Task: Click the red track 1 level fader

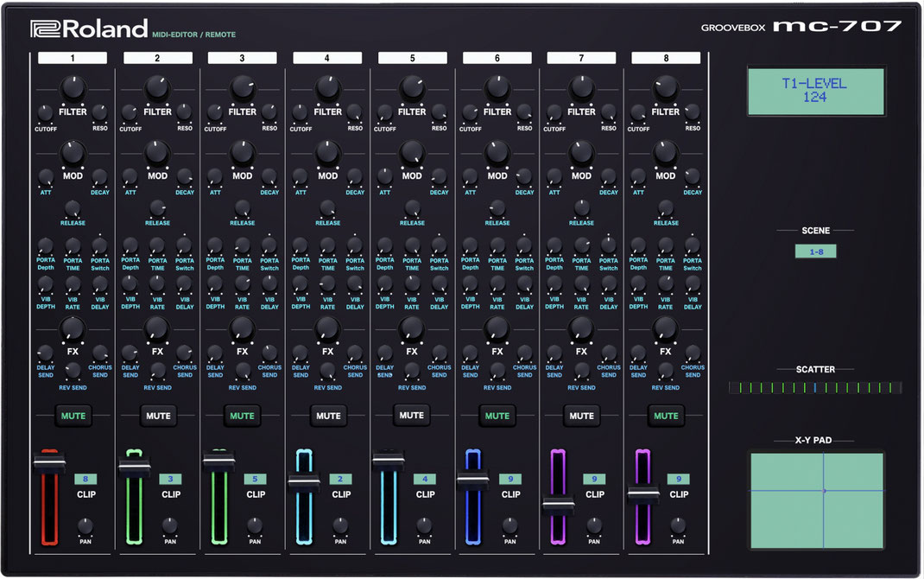Action: [x=49, y=463]
